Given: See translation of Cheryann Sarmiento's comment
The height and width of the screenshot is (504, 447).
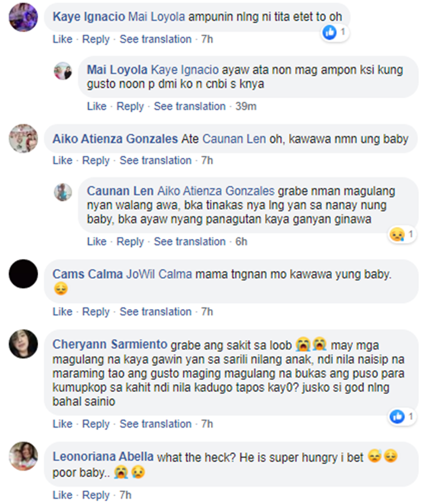Looking at the screenshot, I should click(x=156, y=424).
